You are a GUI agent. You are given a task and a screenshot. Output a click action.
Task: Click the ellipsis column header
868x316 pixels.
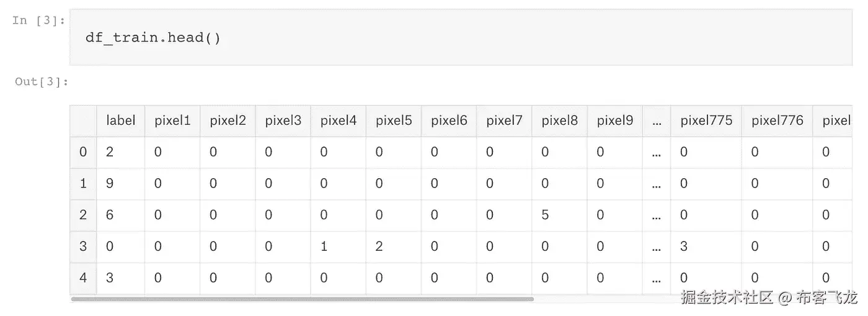point(657,120)
